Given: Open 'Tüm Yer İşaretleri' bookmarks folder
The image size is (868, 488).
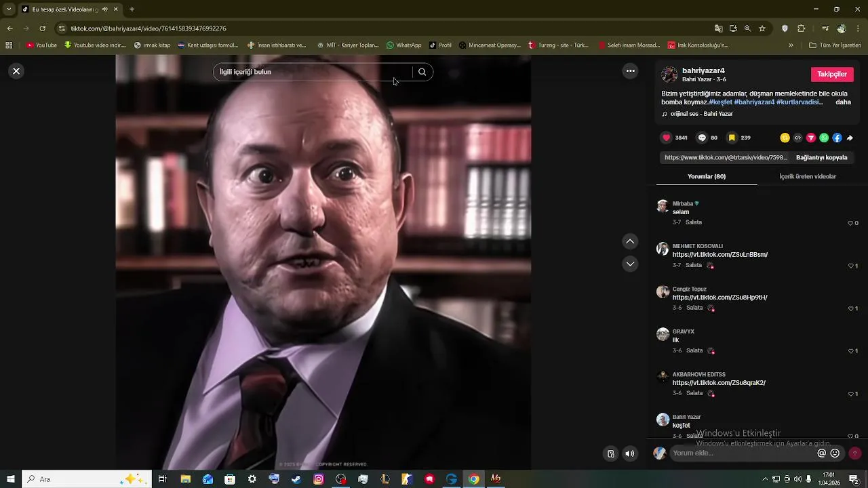Looking at the screenshot, I should 835,45.
